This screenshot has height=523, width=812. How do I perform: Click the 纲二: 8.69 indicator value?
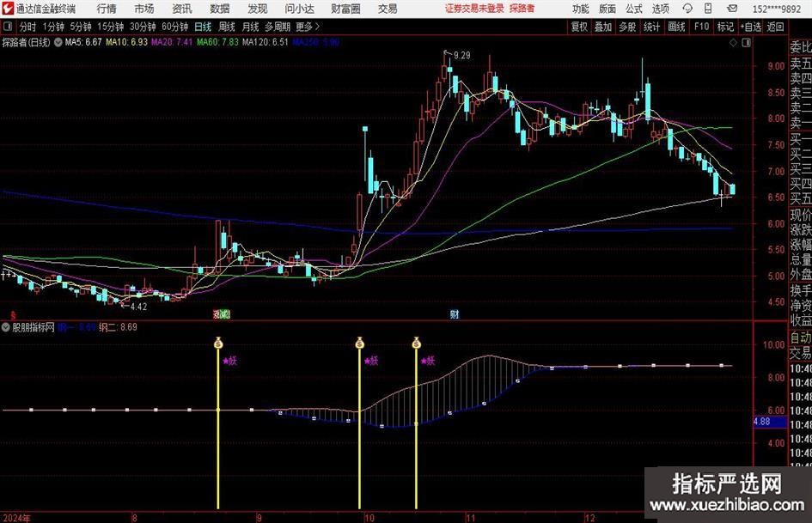tap(118, 327)
